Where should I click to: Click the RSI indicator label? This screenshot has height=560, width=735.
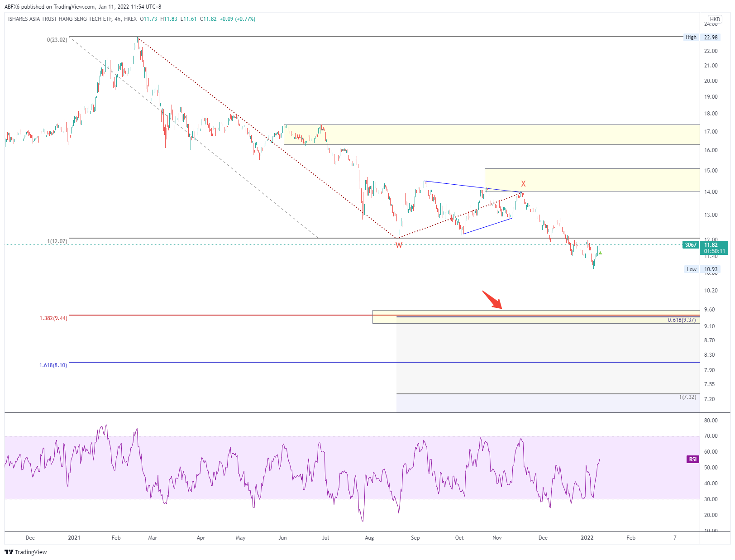click(x=693, y=459)
